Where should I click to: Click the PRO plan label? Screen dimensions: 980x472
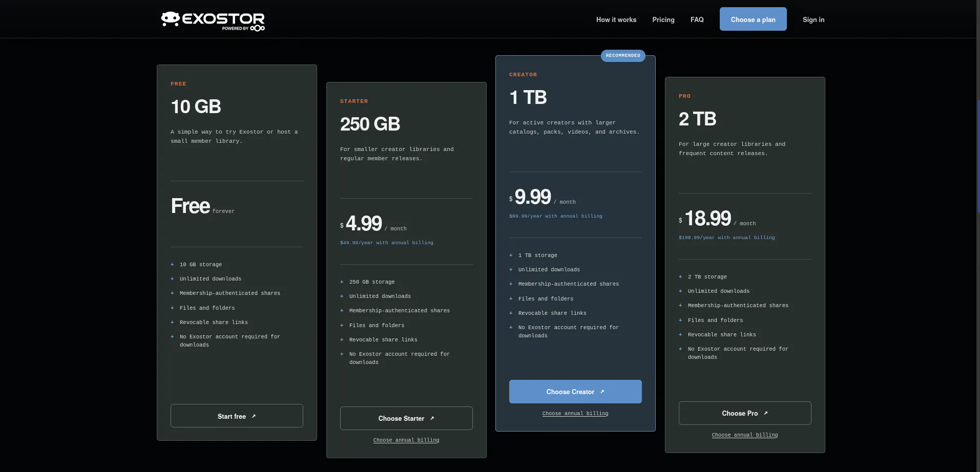click(x=684, y=96)
